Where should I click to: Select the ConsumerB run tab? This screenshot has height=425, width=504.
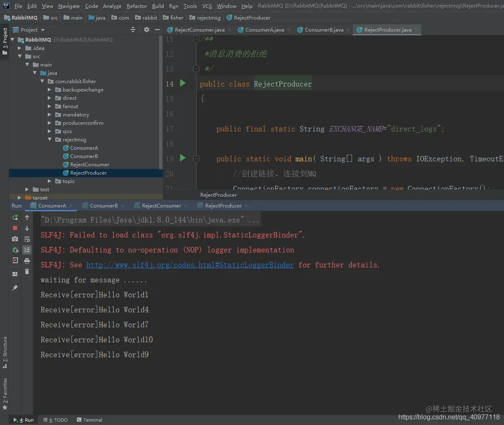tap(103, 205)
